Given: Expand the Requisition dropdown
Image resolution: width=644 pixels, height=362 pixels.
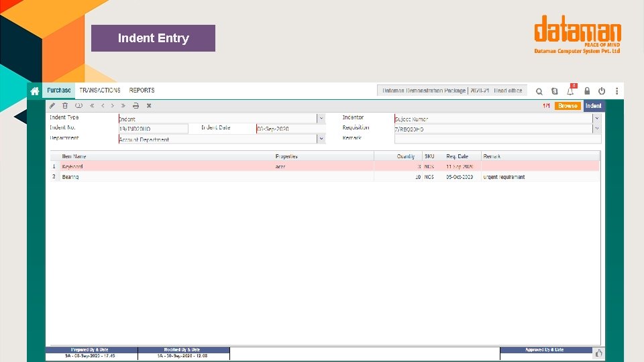Looking at the screenshot, I should click(597, 129).
